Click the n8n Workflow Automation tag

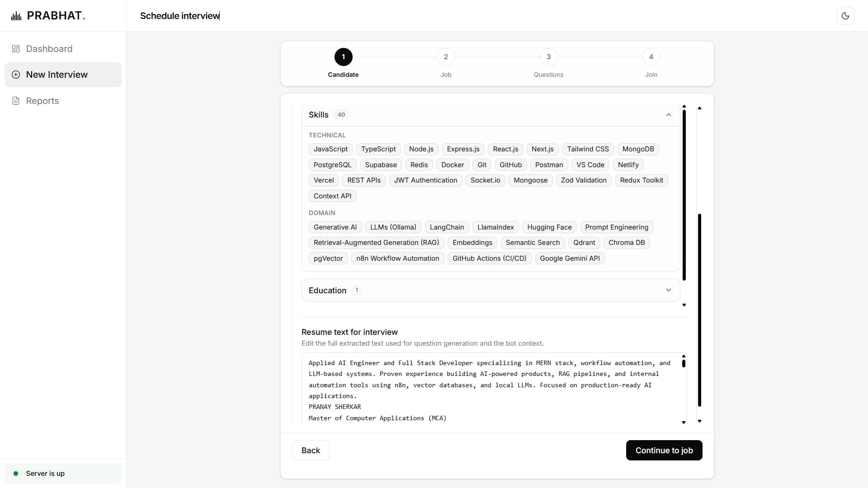[x=398, y=258]
